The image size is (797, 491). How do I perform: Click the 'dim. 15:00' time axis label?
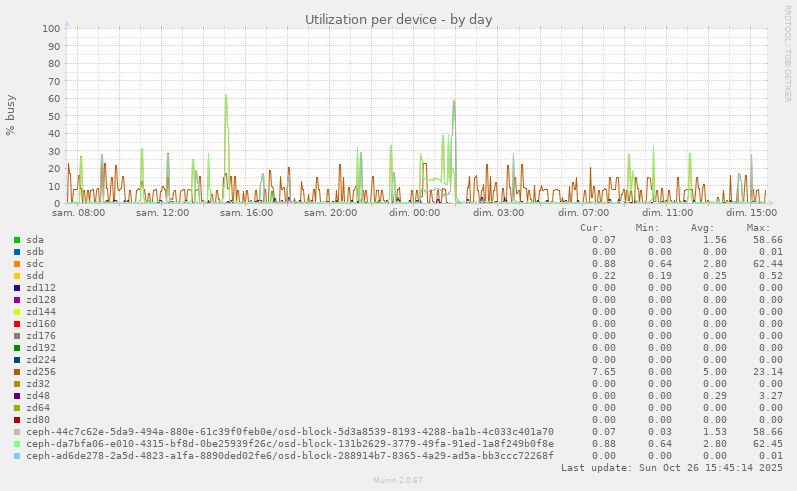pyautogui.click(x=751, y=213)
